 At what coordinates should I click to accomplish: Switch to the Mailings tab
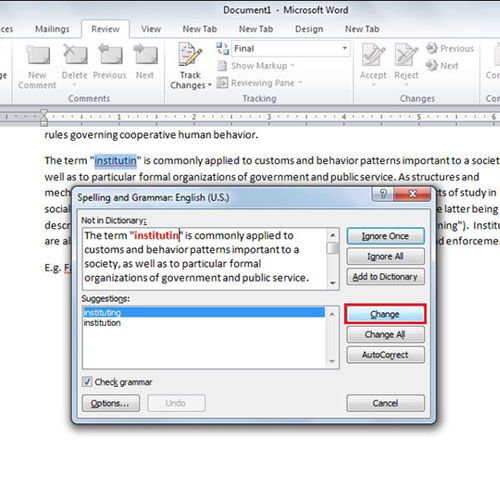click(52, 29)
